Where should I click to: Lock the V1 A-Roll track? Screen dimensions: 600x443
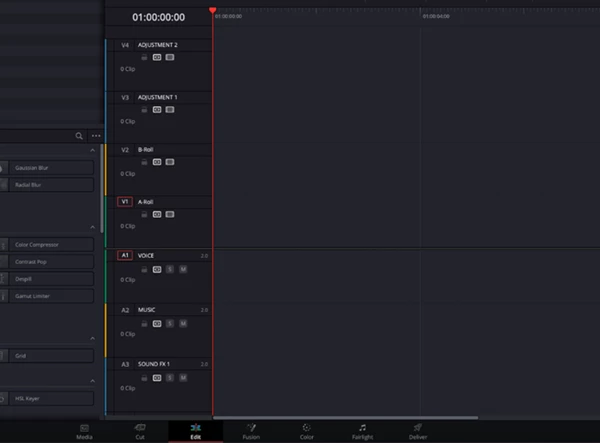pyautogui.click(x=144, y=215)
